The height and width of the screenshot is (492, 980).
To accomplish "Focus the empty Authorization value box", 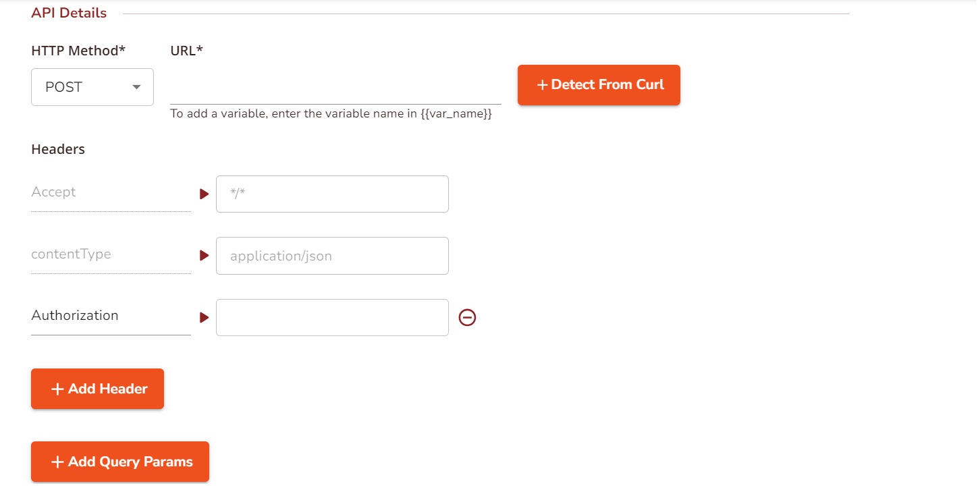I will (332, 317).
